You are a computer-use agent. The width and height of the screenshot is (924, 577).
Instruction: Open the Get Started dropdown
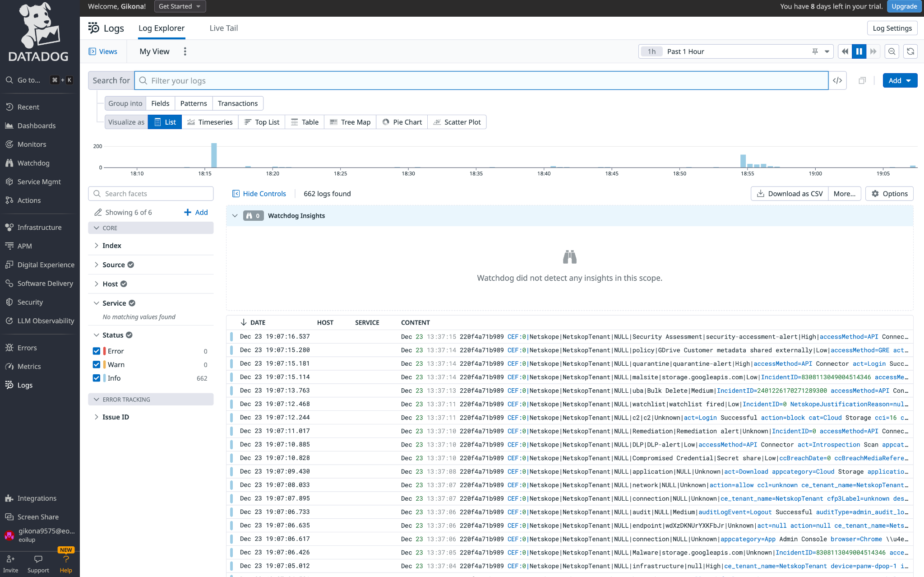coord(180,6)
